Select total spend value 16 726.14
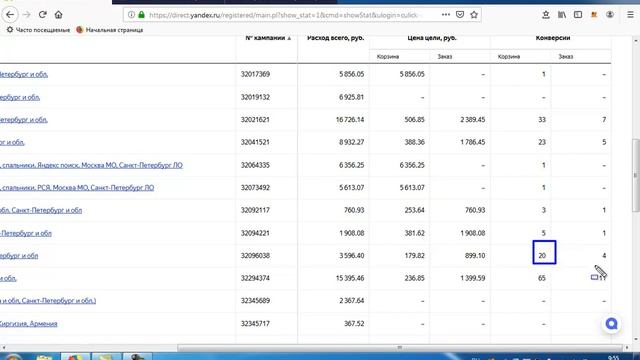Image resolution: width=640 pixels, height=360 pixels. point(350,120)
